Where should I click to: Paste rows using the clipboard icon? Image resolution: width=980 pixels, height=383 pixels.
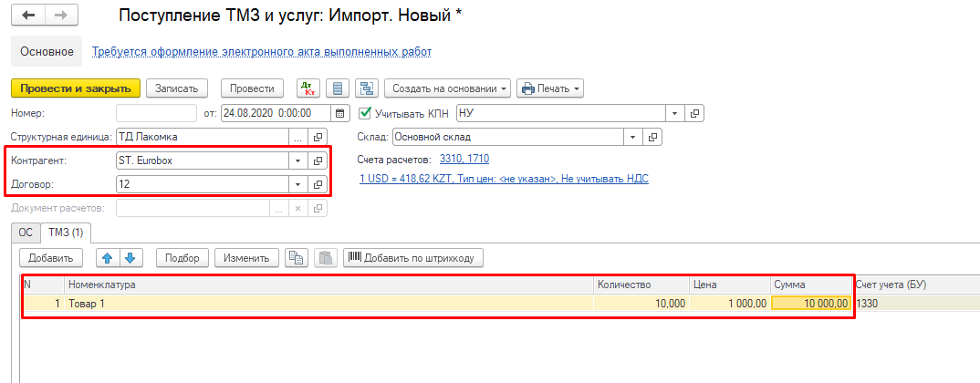[326, 257]
